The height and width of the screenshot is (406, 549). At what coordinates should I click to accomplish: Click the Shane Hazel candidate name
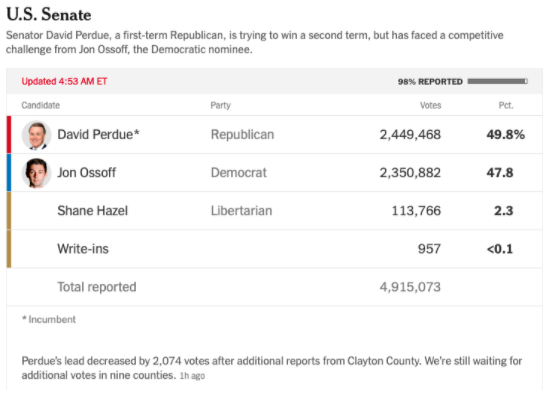92,211
